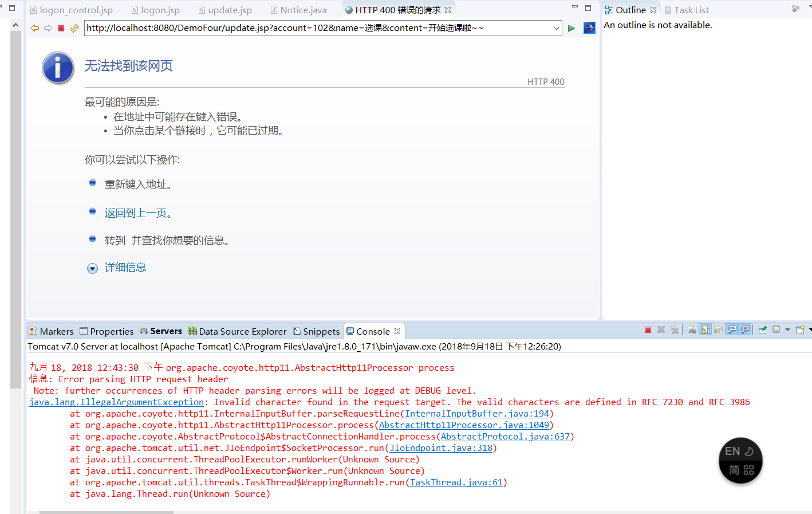Screen dimensions: 812x514
Task: Remove all terminated launches in Console
Action: click(x=674, y=329)
